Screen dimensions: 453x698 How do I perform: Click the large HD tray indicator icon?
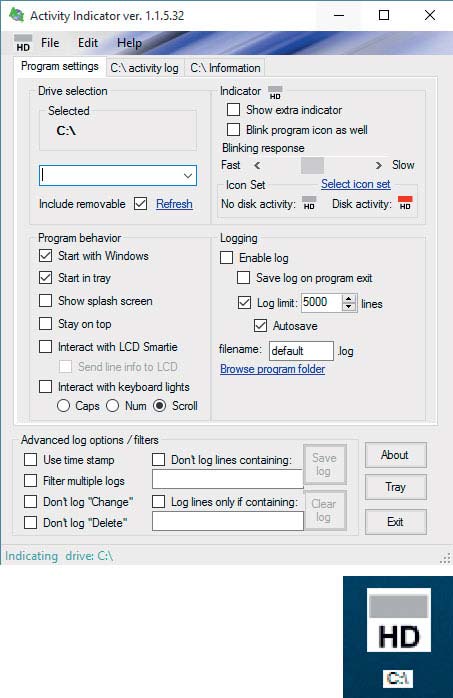pos(398,620)
